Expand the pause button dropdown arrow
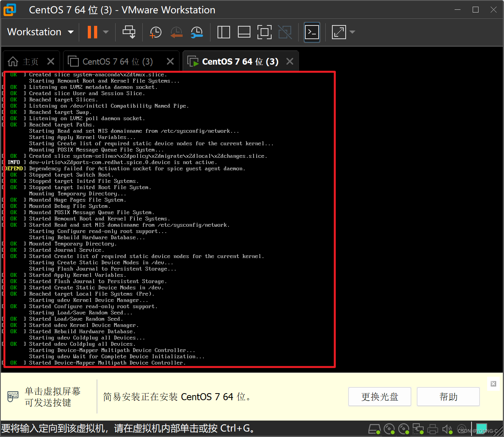Image resolution: width=504 pixels, height=437 pixels. coord(105,32)
